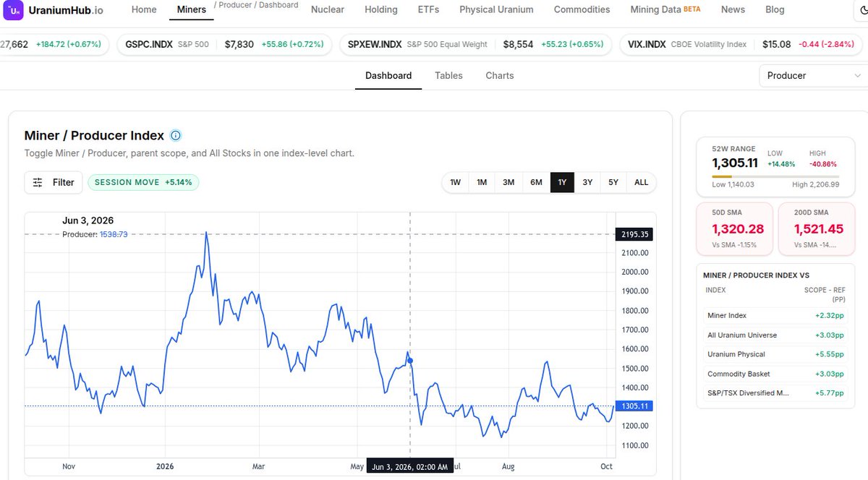Select the 6M time range
Screen dimensions: 868x480
point(536,182)
